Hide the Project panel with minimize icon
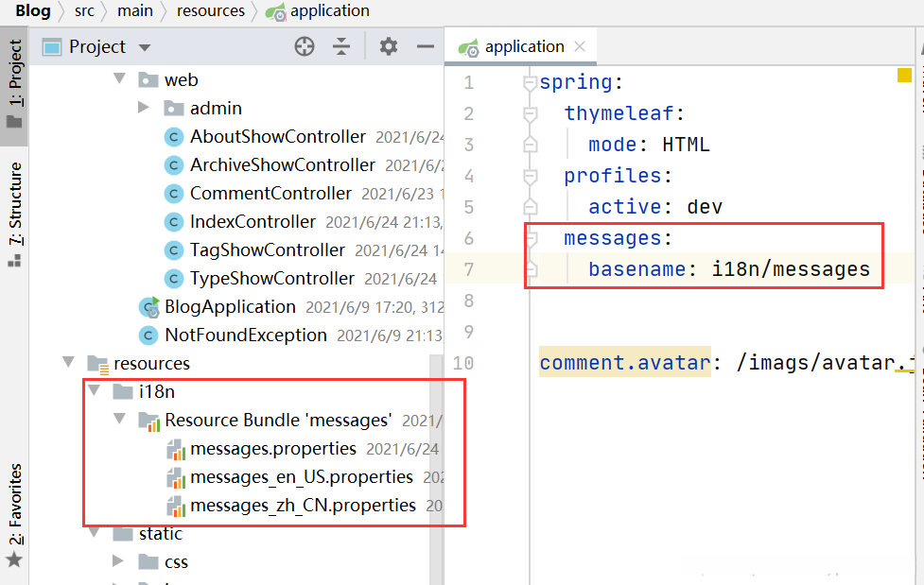 pyautogui.click(x=426, y=46)
